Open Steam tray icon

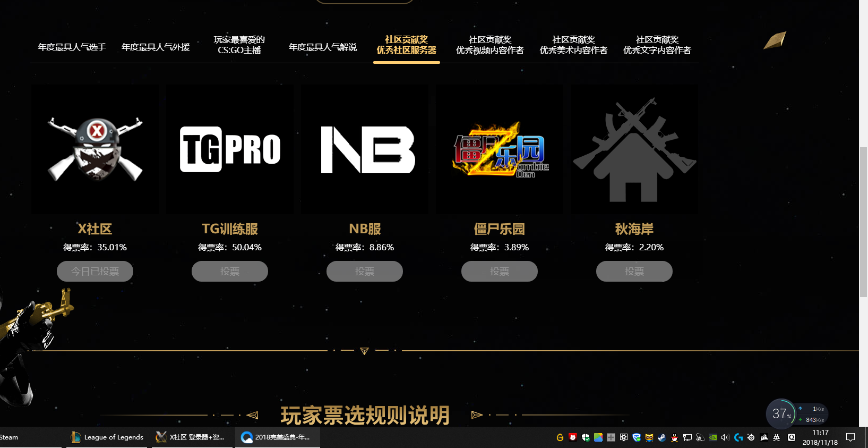(662, 437)
